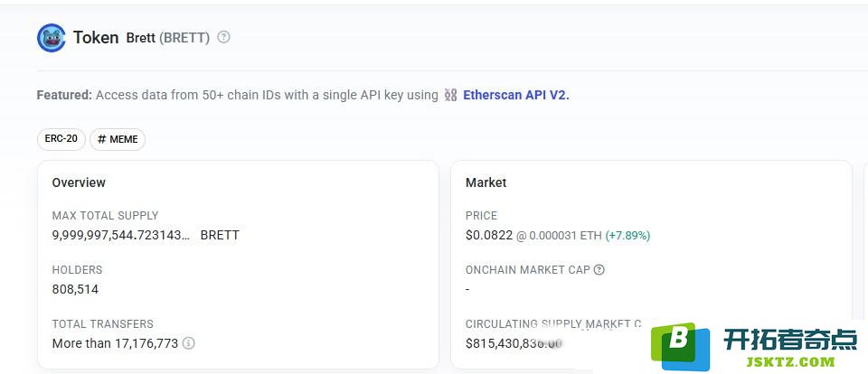
Task: Select the (+7.89%) price change
Action: point(627,236)
